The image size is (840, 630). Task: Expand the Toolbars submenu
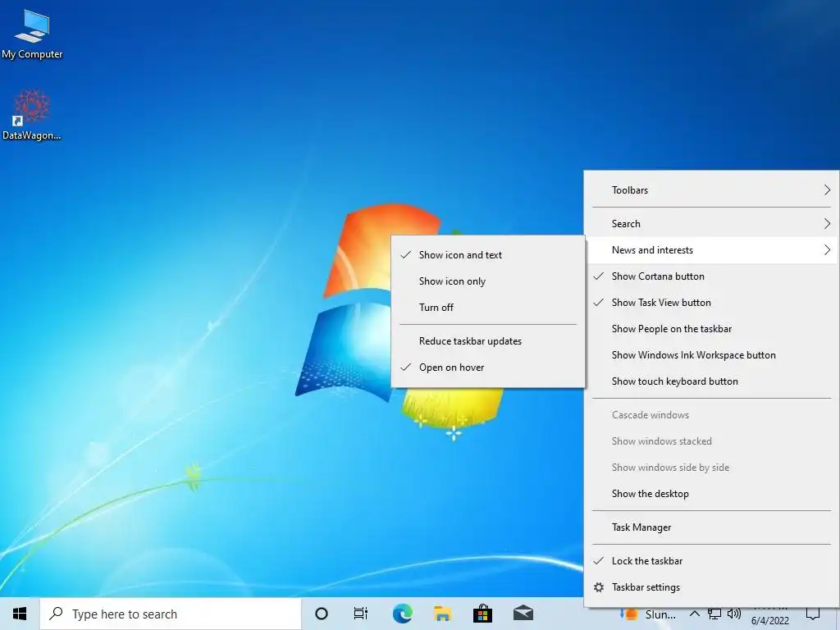[x=711, y=190]
